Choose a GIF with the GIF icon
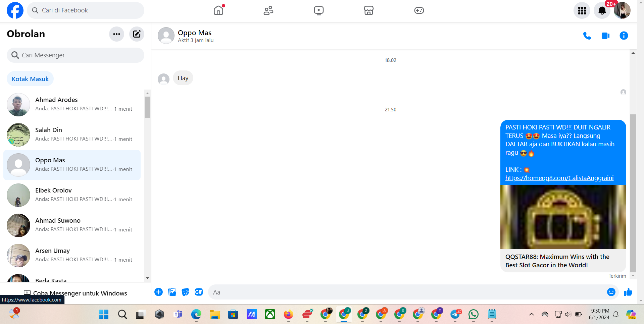The width and height of the screenshot is (644, 324). (x=199, y=292)
